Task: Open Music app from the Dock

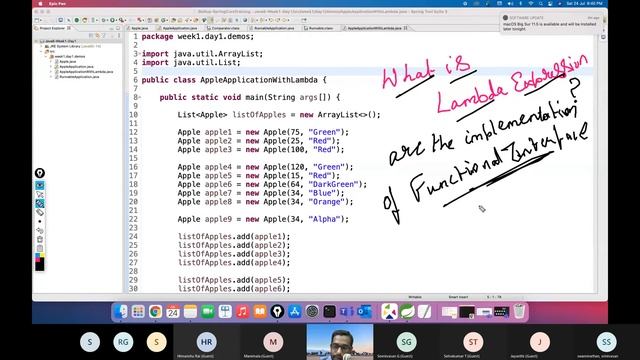Action: pyautogui.click(x=242, y=312)
